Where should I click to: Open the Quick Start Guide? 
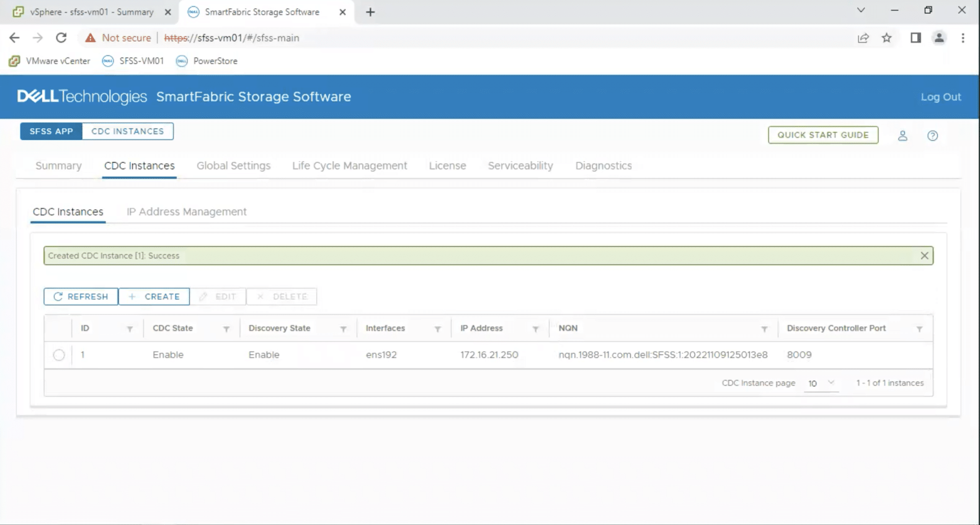click(823, 135)
